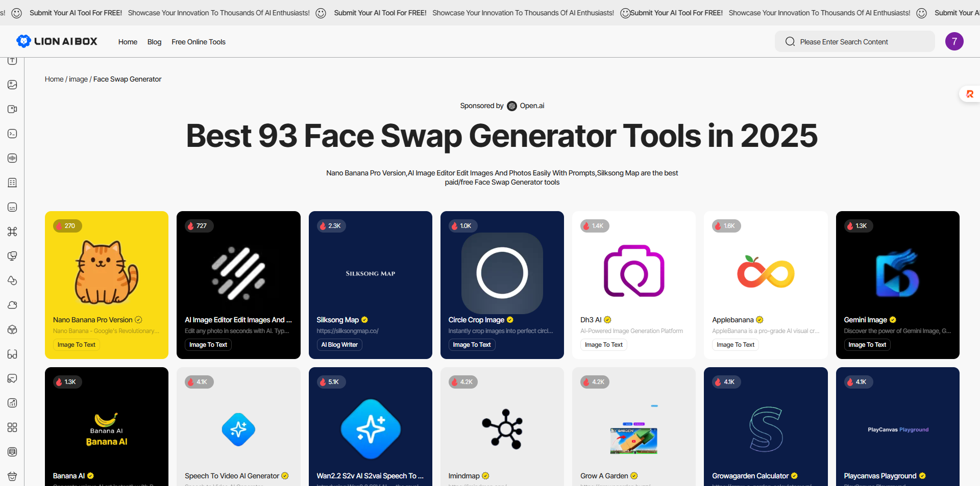
Task: Click the Banana AI logo thumbnail
Action: tap(107, 429)
